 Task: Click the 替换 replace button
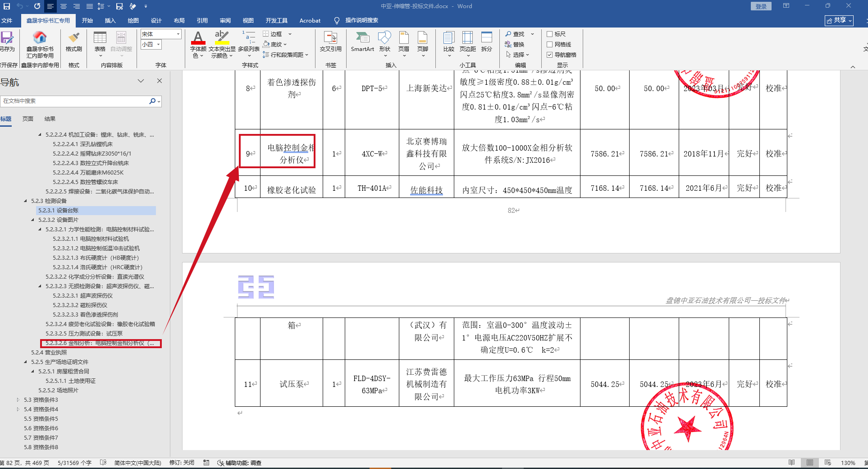pos(515,44)
